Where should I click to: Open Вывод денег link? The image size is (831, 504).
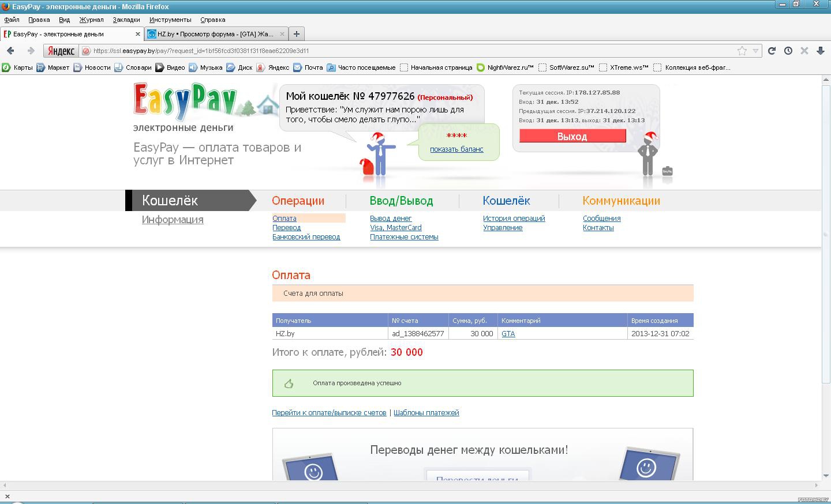(391, 219)
